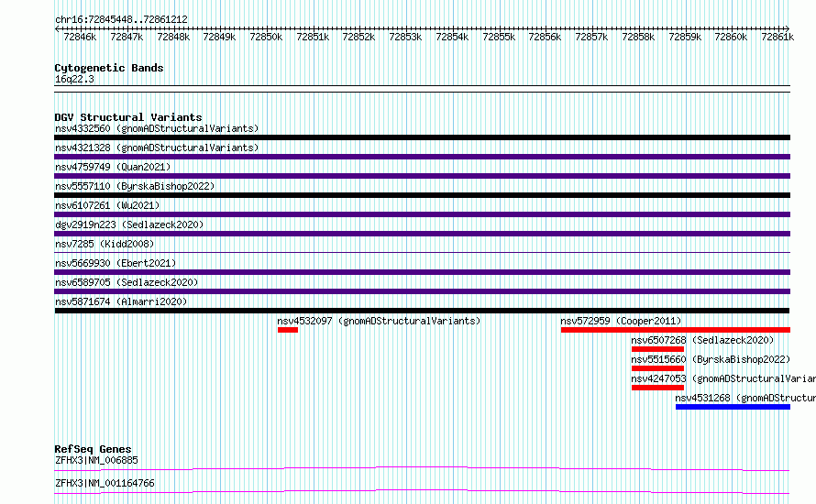Image resolution: width=816 pixels, height=504 pixels.
Task: Select the black bar under nsv5557110
Action: 422,195
